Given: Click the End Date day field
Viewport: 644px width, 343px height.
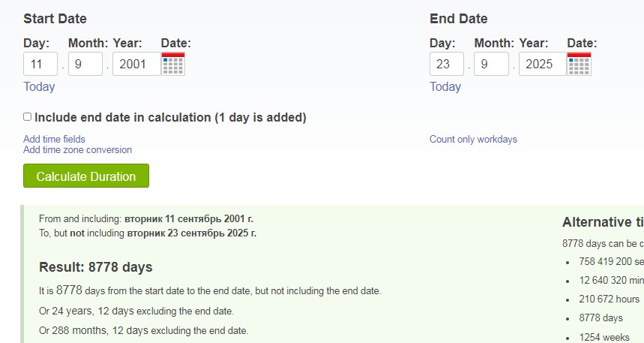Looking at the screenshot, I should point(447,64).
